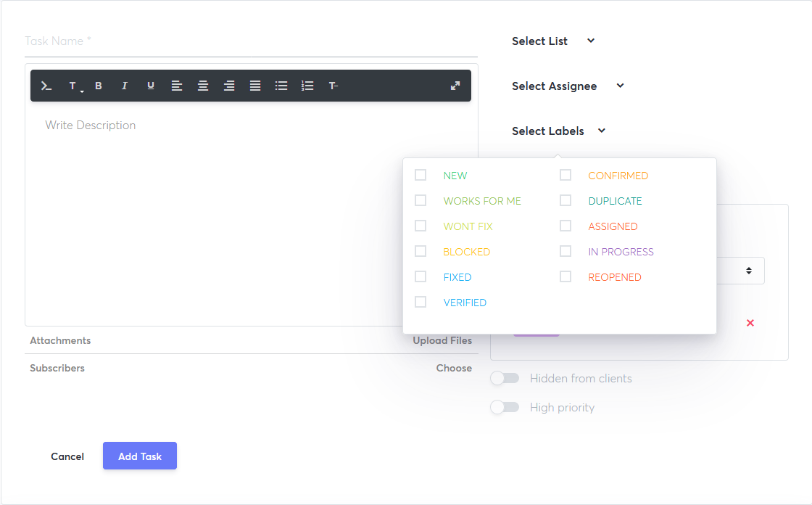This screenshot has height=505, width=812.
Task: Check the NEW label checkbox
Action: coord(420,176)
